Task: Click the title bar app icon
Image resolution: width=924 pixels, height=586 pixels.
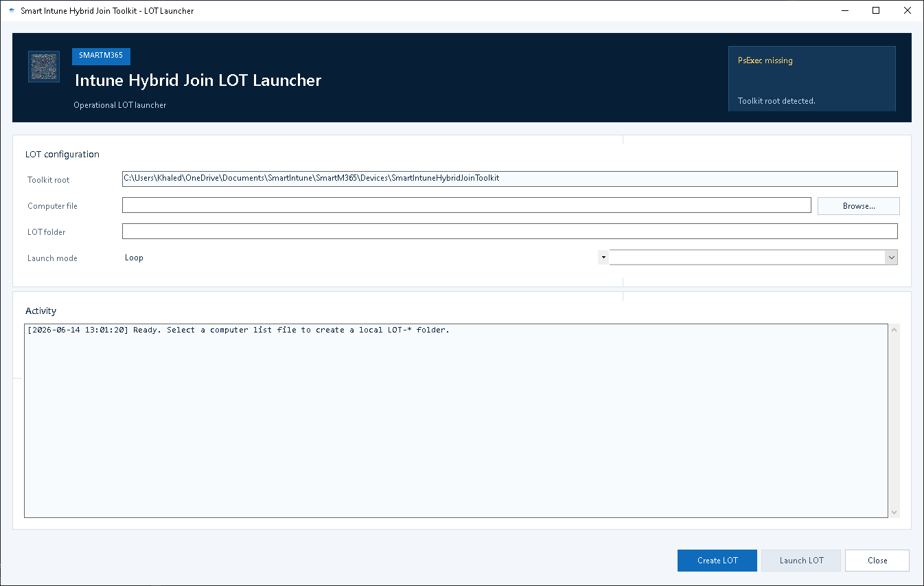Action: 12,10
